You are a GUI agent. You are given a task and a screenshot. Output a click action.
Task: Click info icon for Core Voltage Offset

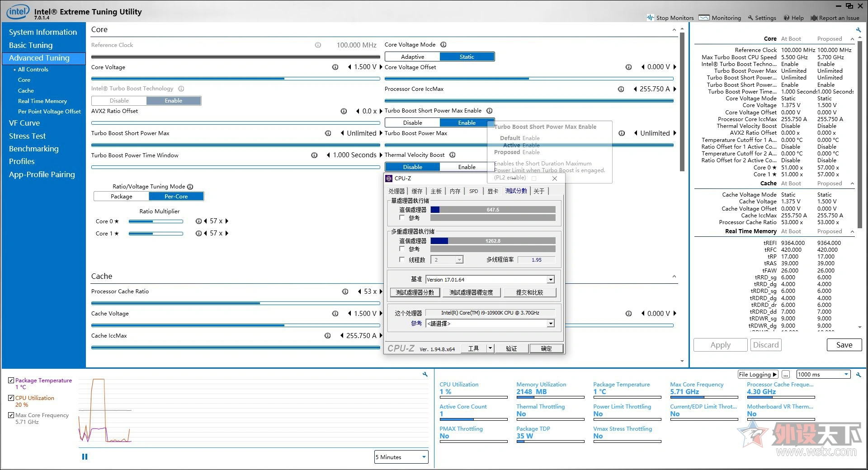pos(628,67)
